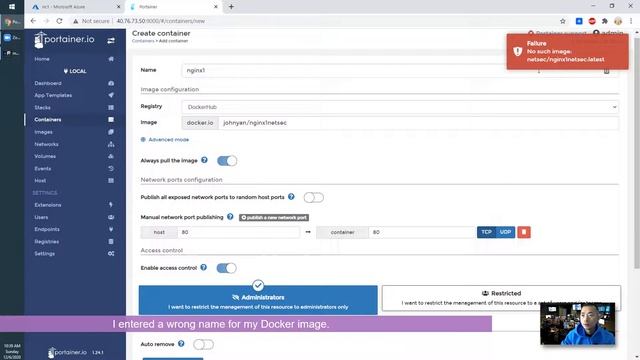The width and height of the screenshot is (640, 360).
Task: Open help tooltip for Always pull the image
Action: (x=204, y=160)
